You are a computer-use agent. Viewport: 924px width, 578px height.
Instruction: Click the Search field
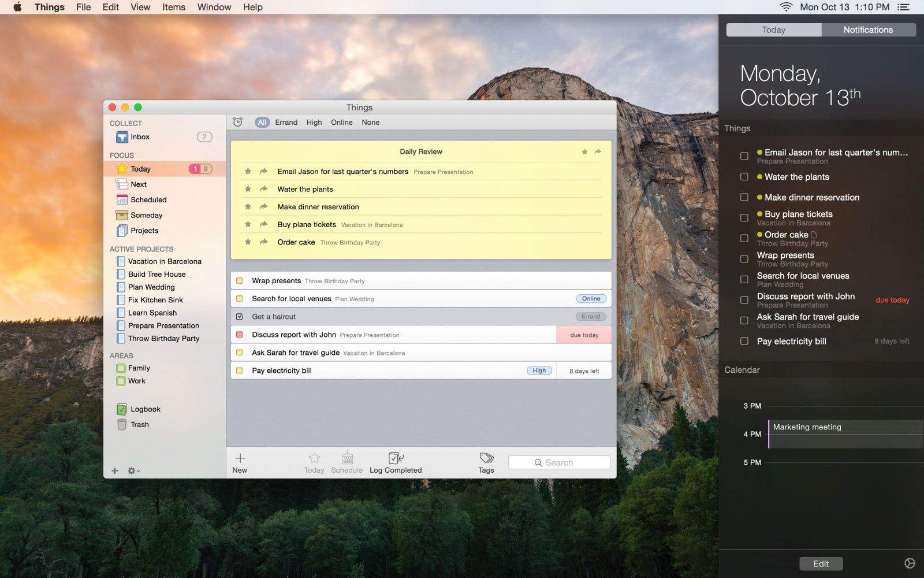tap(559, 462)
